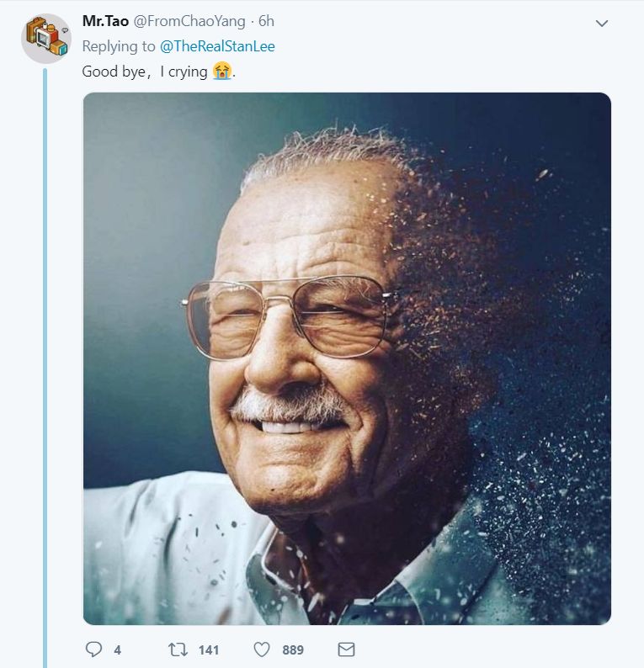This screenshot has width=644, height=668.
Task: Send tweet via the envelope message icon
Action: pos(346,649)
